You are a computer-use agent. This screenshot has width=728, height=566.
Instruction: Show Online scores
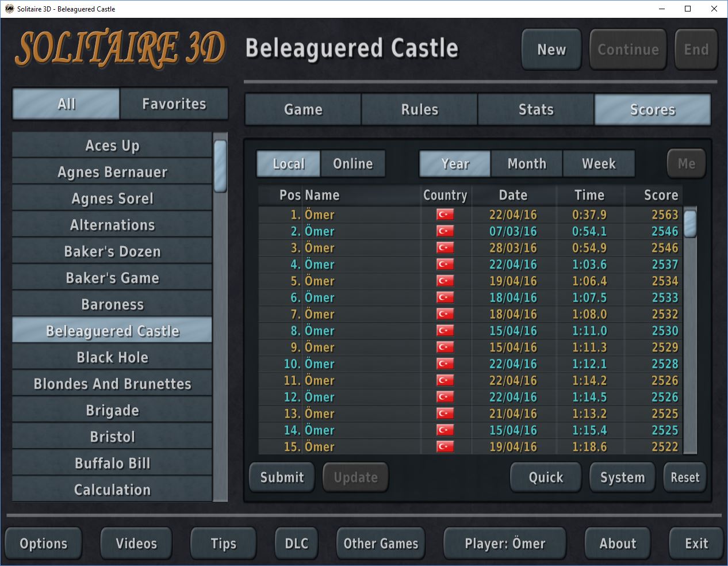(x=353, y=164)
